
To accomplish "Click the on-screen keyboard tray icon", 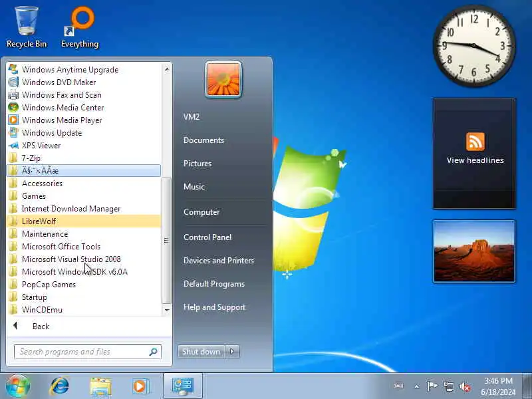I will pyautogui.click(x=398, y=386).
